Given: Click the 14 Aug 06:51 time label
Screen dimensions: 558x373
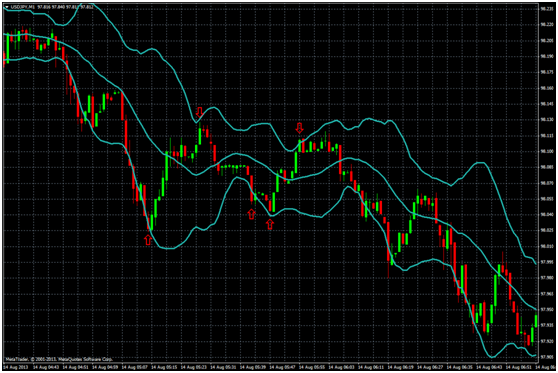Looking at the screenshot, I should coord(520,367).
